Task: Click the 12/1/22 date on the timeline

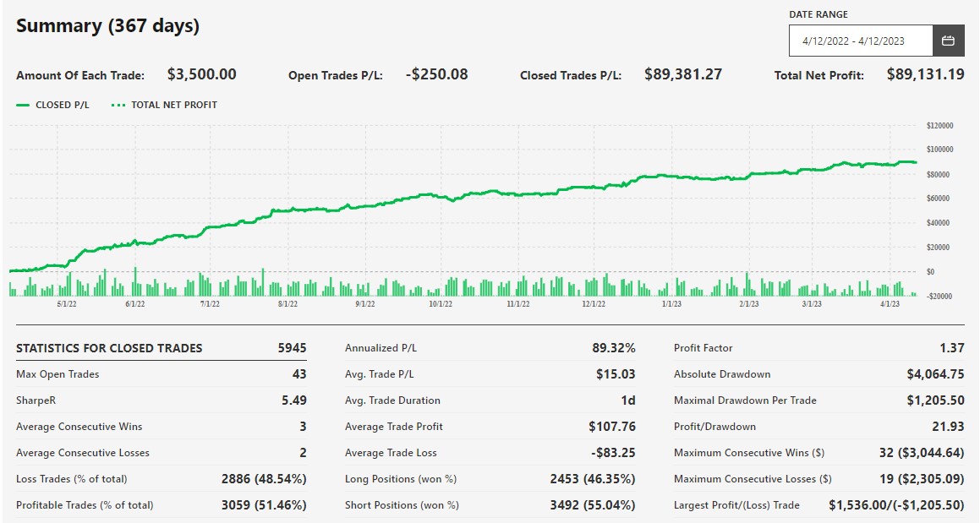Action: 594,304
